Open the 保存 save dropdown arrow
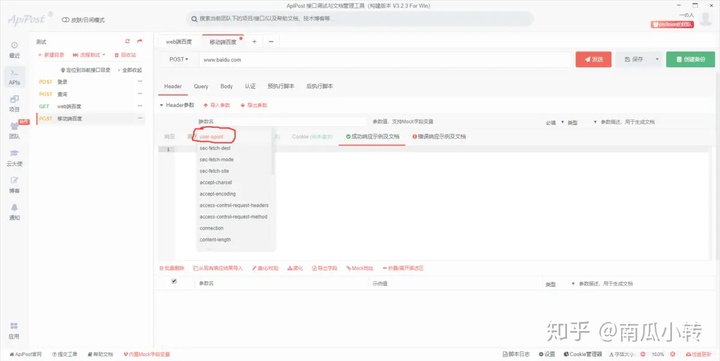The width and height of the screenshot is (720, 361). coord(657,59)
